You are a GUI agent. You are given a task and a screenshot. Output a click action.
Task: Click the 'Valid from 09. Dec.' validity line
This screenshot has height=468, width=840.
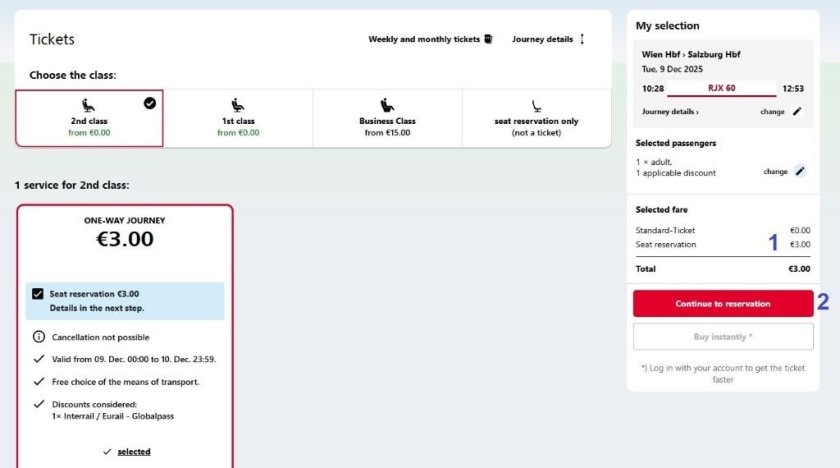[134, 359]
